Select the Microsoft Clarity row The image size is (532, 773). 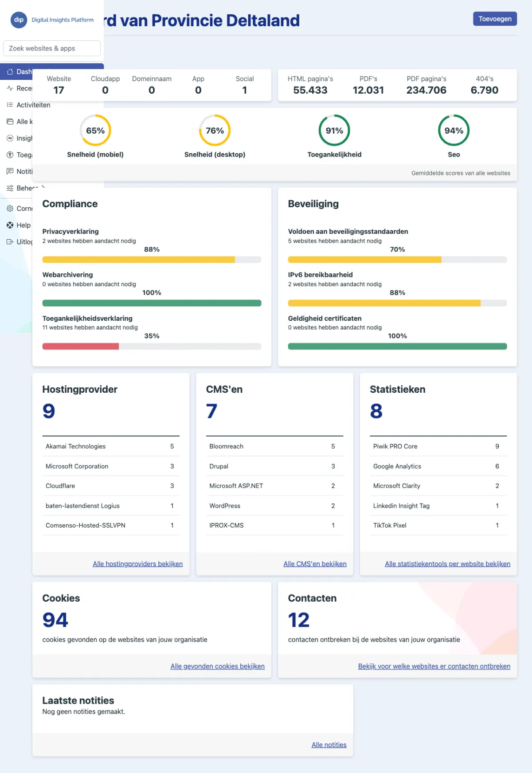(x=438, y=486)
